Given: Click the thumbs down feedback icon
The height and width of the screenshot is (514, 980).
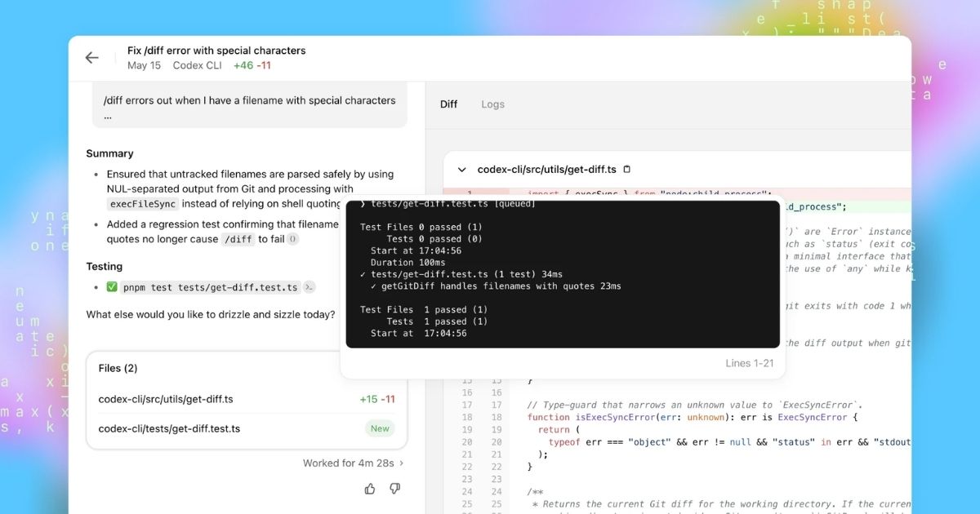Looking at the screenshot, I should [394, 489].
